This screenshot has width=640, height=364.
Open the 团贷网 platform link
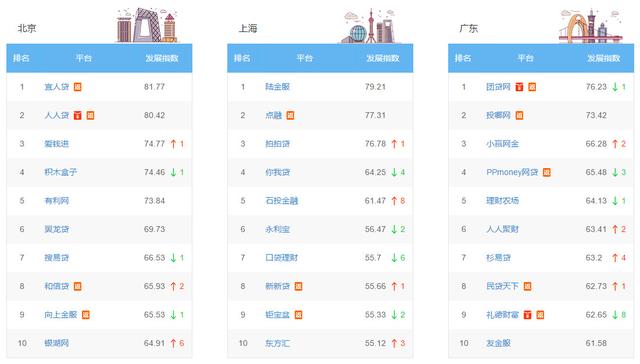pyautogui.click(x=498, y=87)
